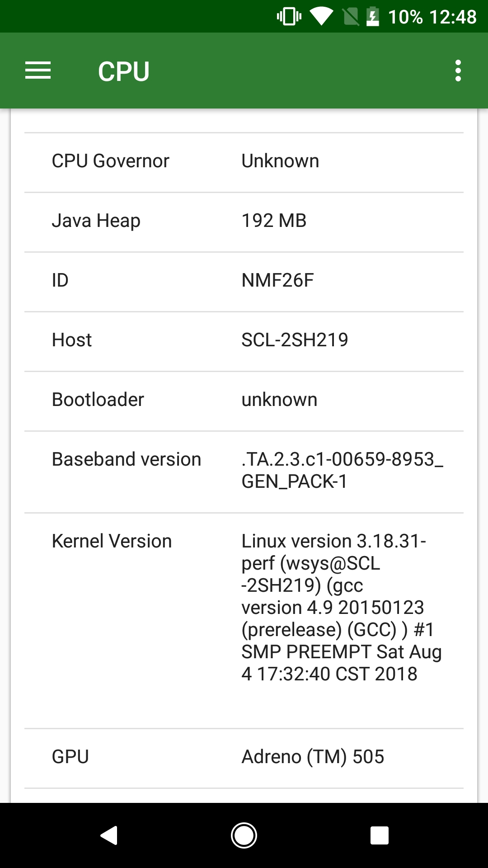This screenshot has width=488, height=868.
Task: Tap the battery charging status icon
Action: point(372,17)
